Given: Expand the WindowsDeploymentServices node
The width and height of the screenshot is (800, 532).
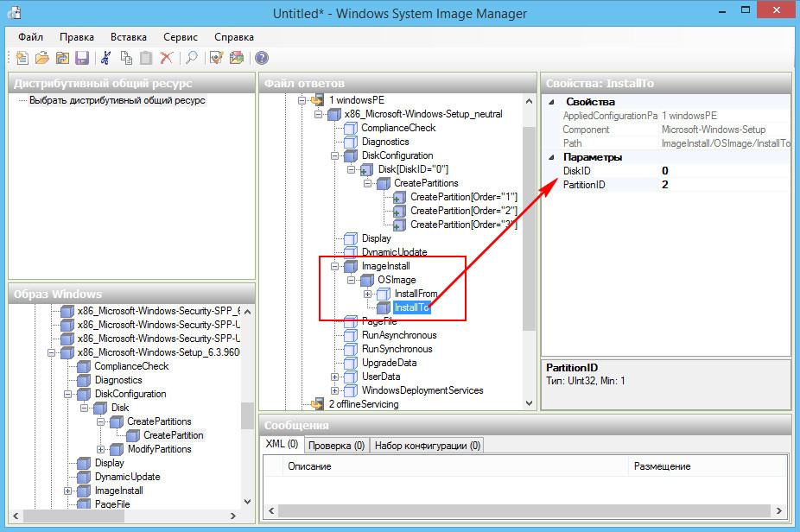Looking at the screenshot, I should point(334,390).
